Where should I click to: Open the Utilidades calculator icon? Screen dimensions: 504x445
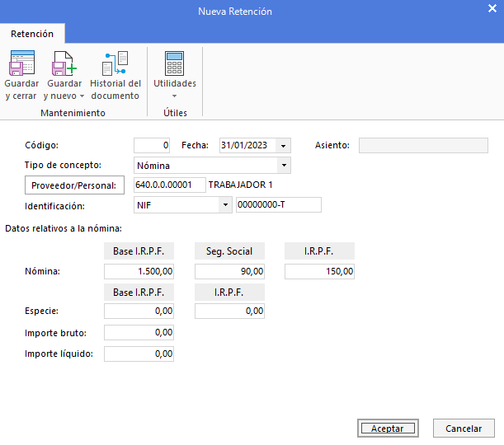coord(175,63)
